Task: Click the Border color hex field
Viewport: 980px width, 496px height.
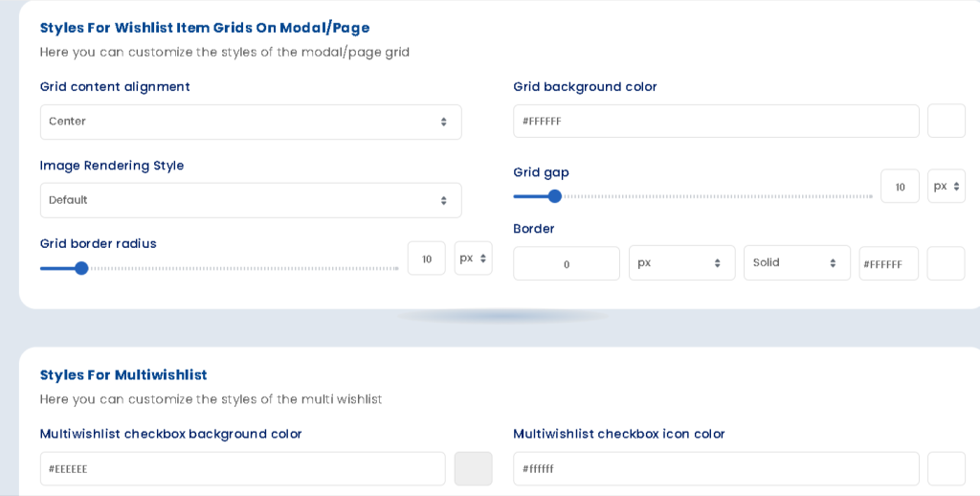Action: pyautogui.click(x=888, y=263)
